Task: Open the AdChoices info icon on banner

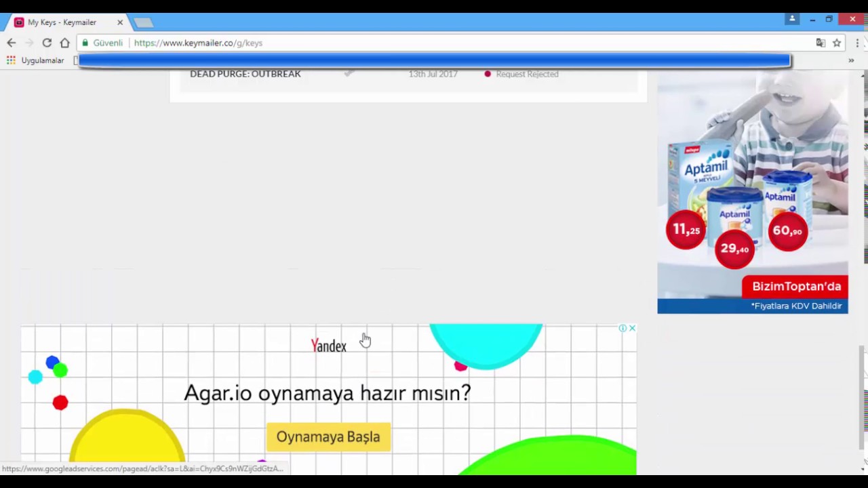Action: pos(623,328)
